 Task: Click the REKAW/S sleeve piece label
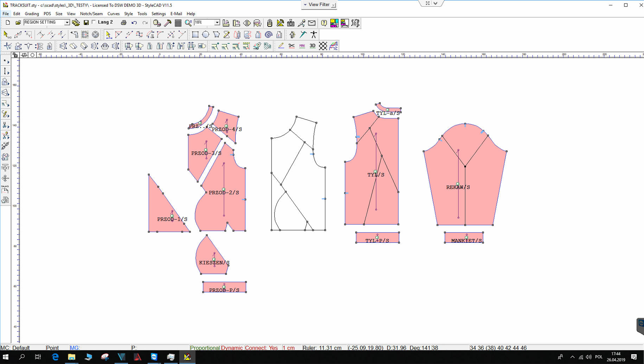[x=458, y=187]
